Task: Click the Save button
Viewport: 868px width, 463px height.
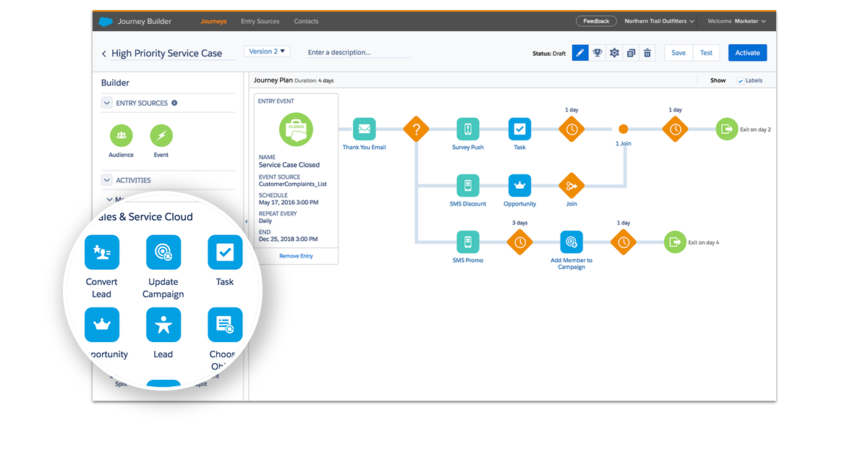Action: click(678, 53)
